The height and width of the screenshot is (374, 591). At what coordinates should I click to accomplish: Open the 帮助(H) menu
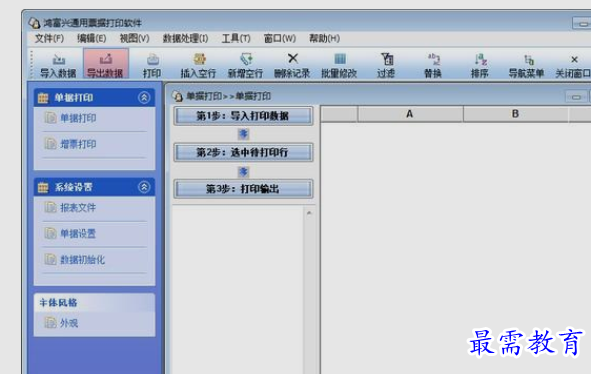click(x=324, y=38)
